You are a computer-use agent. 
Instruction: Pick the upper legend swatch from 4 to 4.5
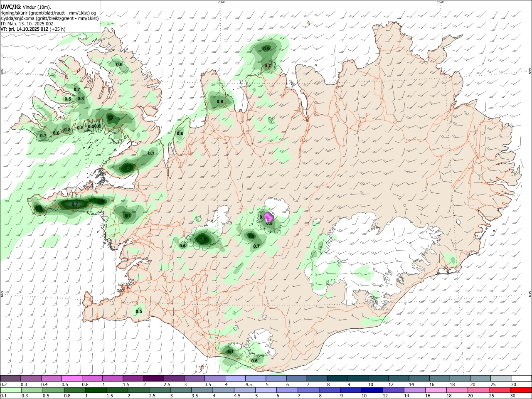pyautogui.click(x=235, y=378)
